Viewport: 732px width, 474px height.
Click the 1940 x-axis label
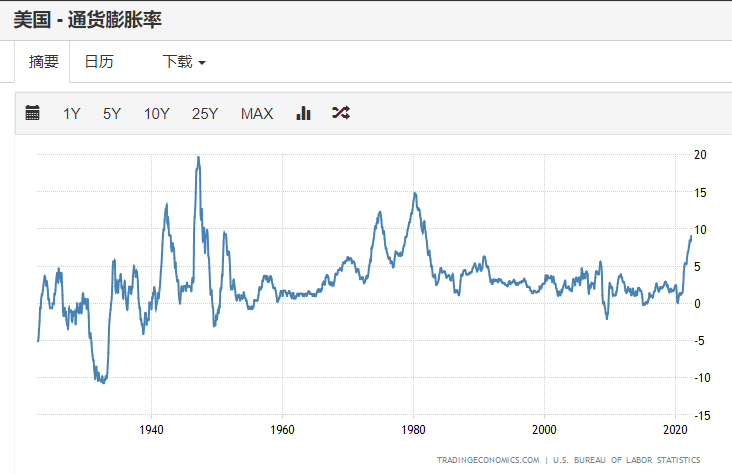pos(151,430)
